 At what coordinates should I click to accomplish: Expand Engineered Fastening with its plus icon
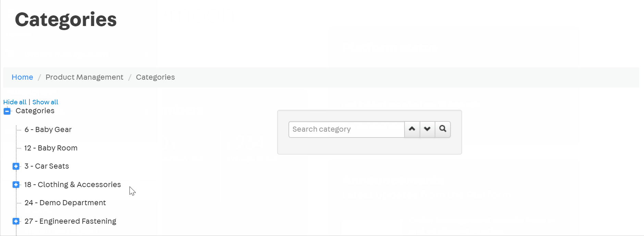[x=16, y=221]
